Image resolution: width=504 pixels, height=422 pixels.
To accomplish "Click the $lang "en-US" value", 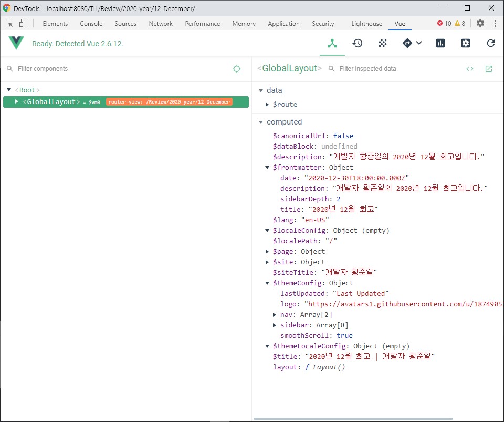I will pos(314,220).
